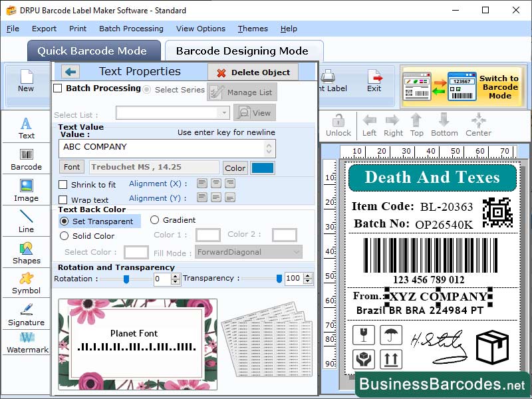Select the Text tool in sidebar
Screen dimensions: 532x399
(26, 128)
